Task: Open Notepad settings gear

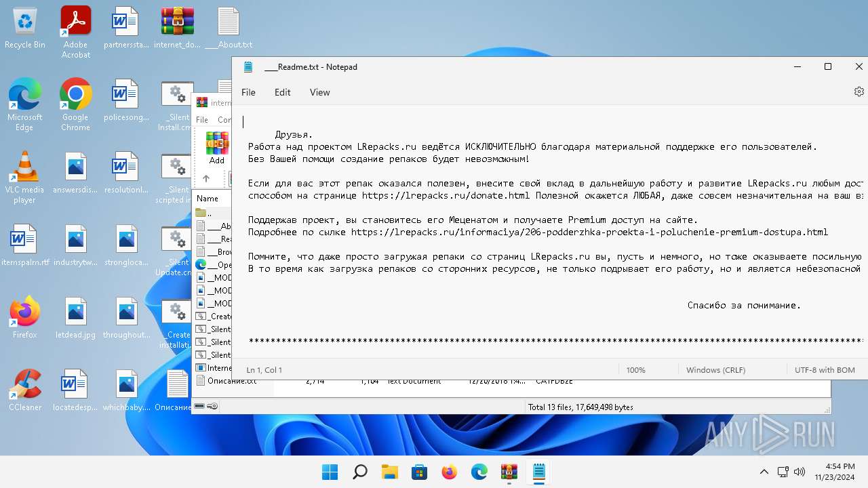Action: pyautogui.click(x=859, y=91)
